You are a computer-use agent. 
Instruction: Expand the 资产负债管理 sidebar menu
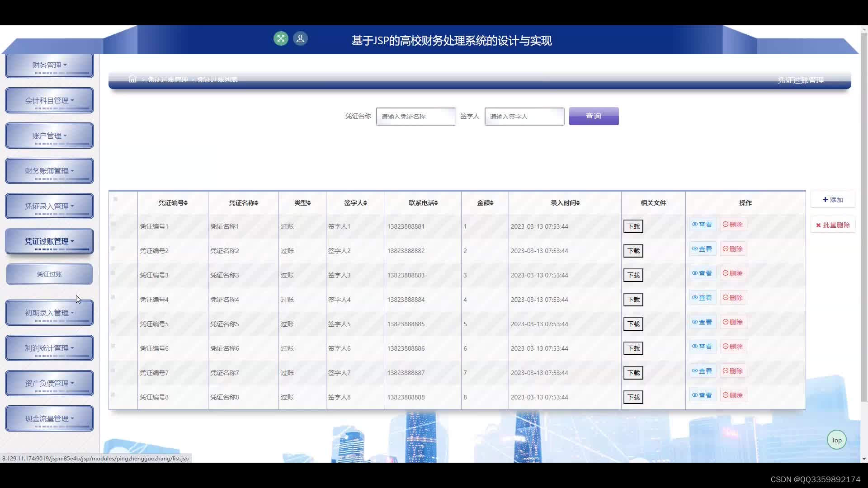point(49,383)
